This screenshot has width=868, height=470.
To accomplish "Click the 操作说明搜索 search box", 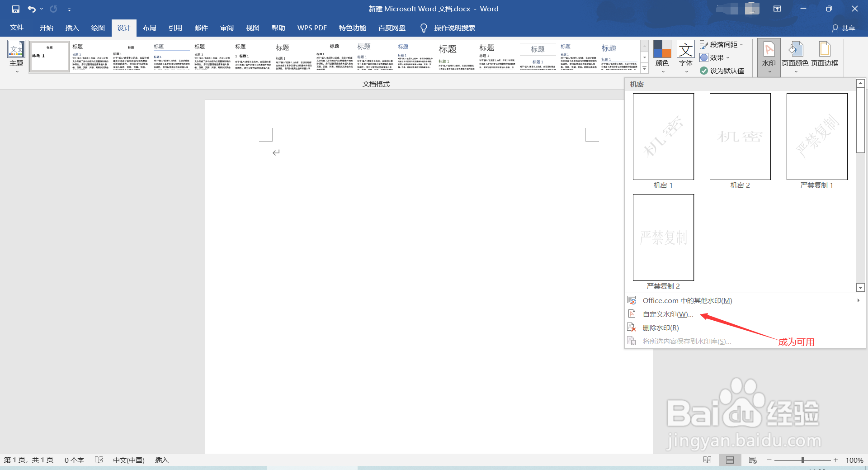I will [454, 28].
